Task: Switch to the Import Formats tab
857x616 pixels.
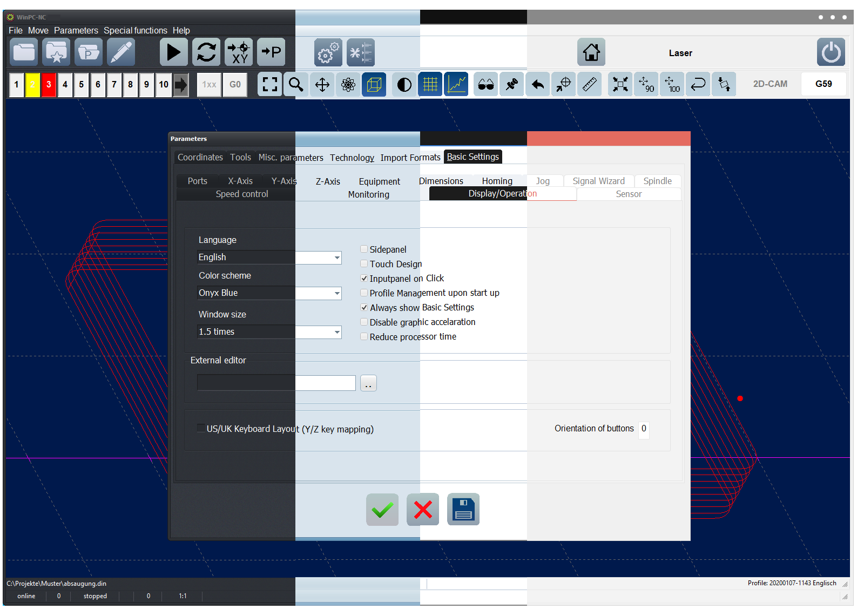Action: click(410, 158)
